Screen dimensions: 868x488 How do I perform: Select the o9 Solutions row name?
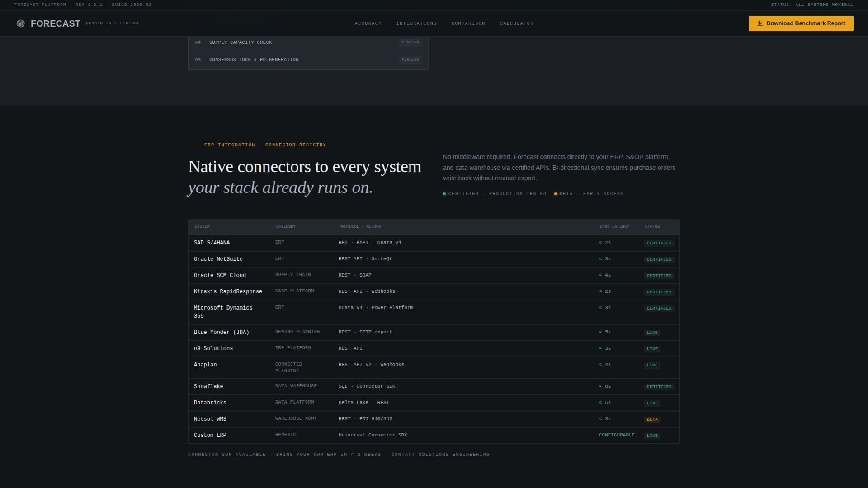[x=213, y=348]
